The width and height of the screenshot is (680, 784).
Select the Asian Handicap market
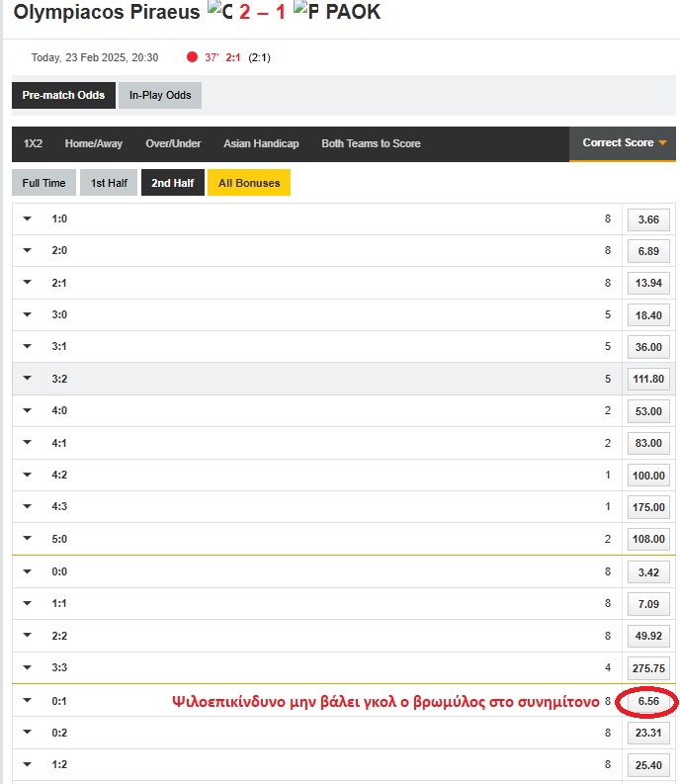[x=261, y=143]
